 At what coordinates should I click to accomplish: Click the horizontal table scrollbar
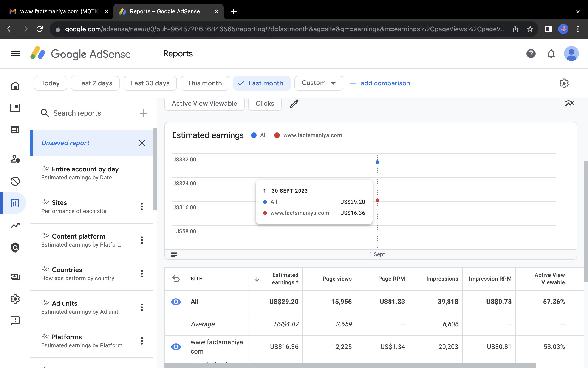[350, 366]
